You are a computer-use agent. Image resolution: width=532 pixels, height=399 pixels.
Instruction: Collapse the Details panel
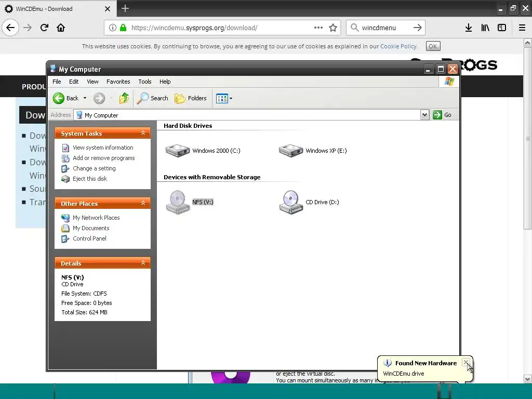click(143, 263)
